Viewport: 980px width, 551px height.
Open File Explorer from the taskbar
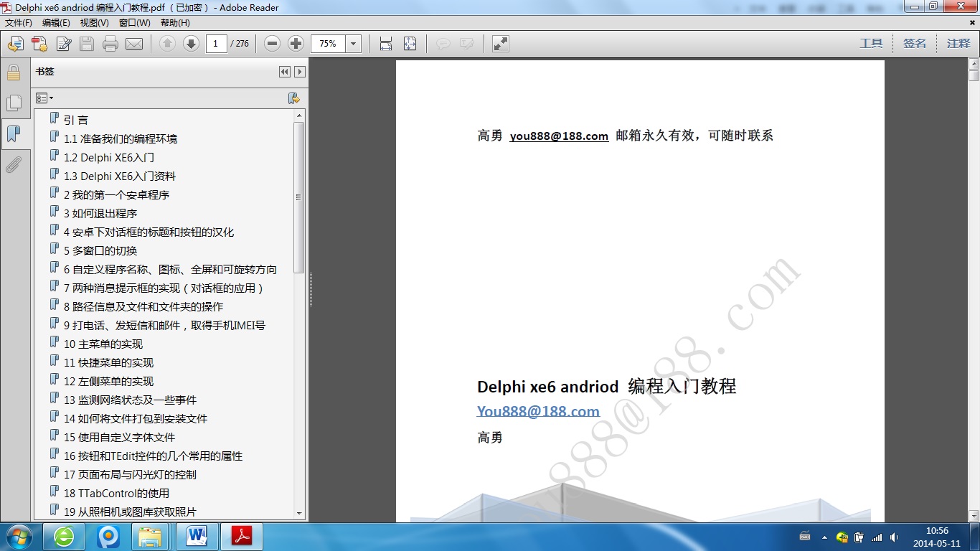click(150, 537)
